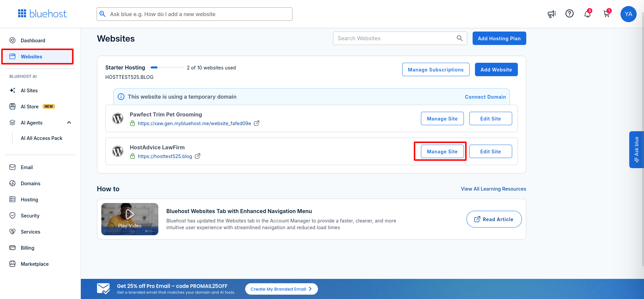Click the temporary domain info icon

tap(121, 97)
